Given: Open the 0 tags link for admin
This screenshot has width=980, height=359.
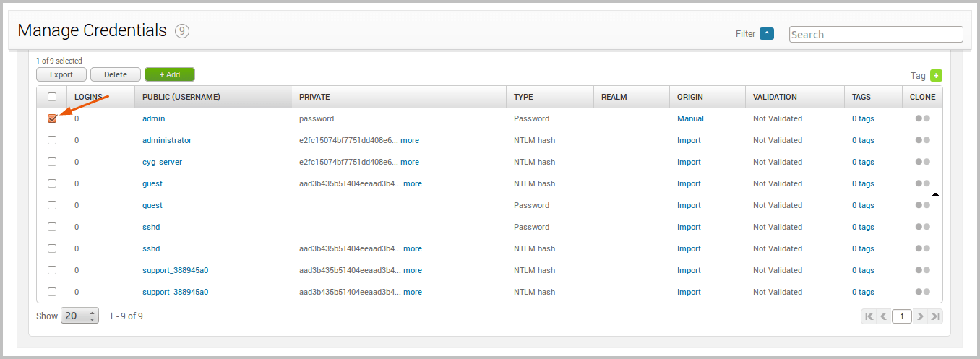Looking at the screenshot, I should [x=863, y=118].
